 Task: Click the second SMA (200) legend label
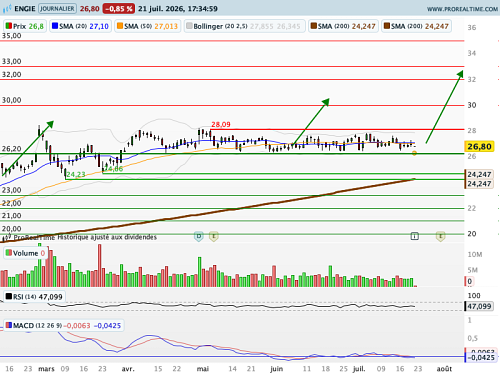click(416, 26)
